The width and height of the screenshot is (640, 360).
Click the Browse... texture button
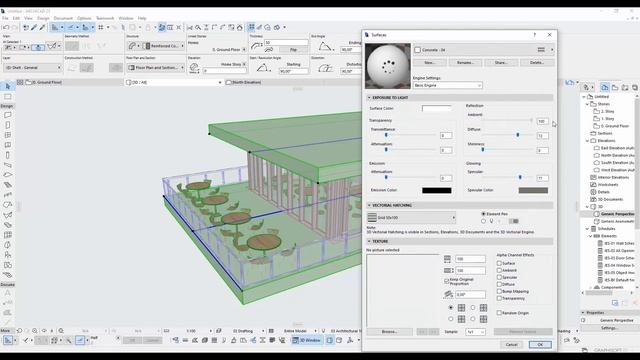click(x=389, y=332)
